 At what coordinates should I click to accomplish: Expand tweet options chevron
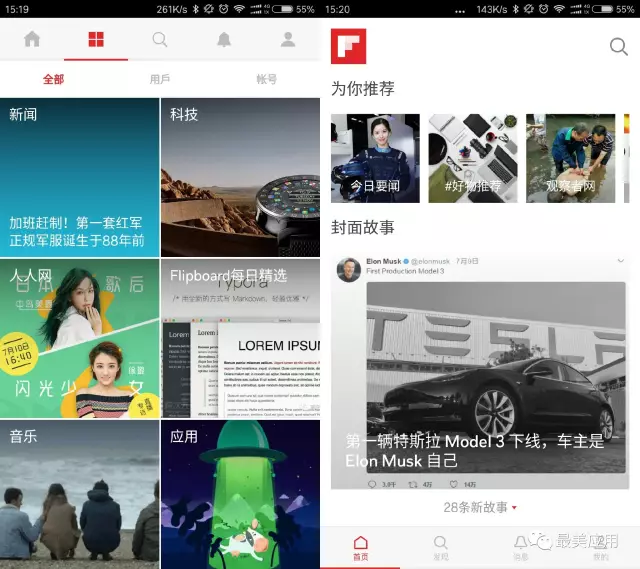click(621, 260)
